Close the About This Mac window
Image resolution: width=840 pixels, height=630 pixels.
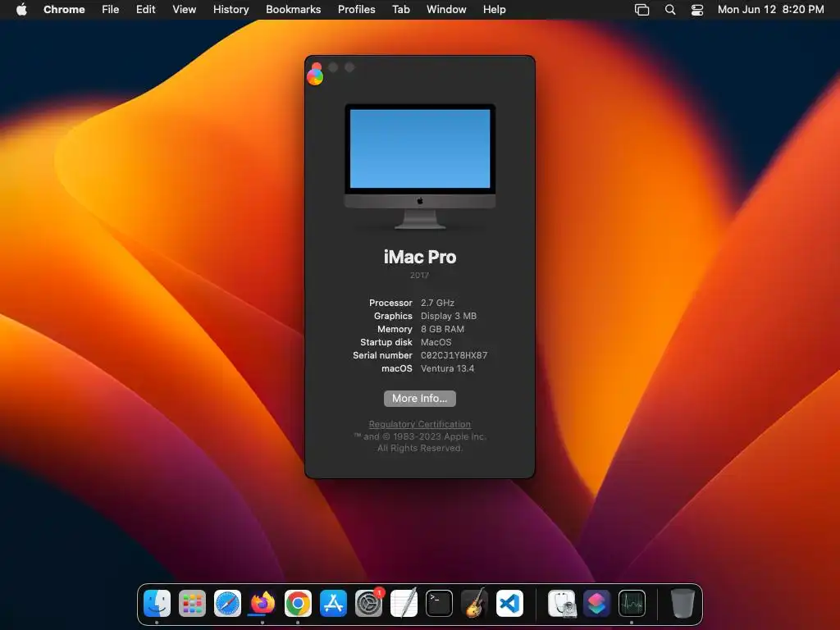click(317, 67)
